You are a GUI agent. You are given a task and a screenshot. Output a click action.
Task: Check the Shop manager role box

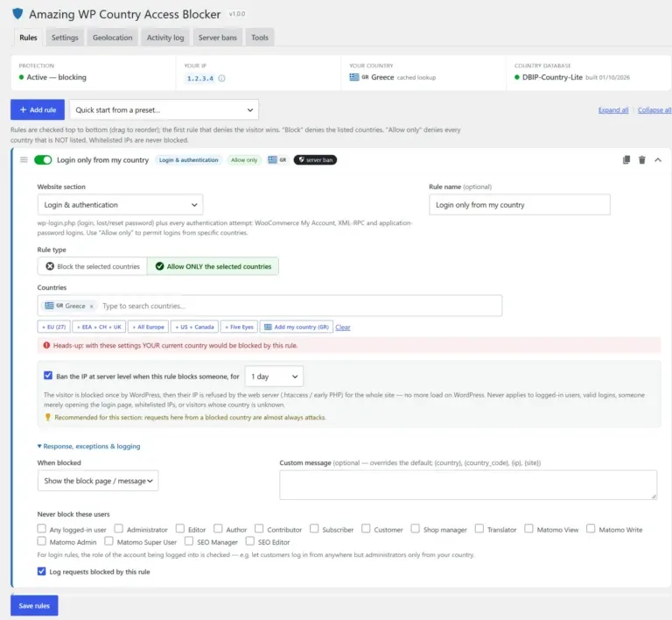point(416,528)
